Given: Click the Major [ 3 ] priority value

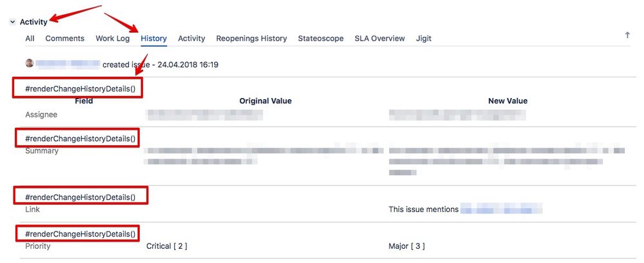Looking at the screenshot, I should coord(407,246).
